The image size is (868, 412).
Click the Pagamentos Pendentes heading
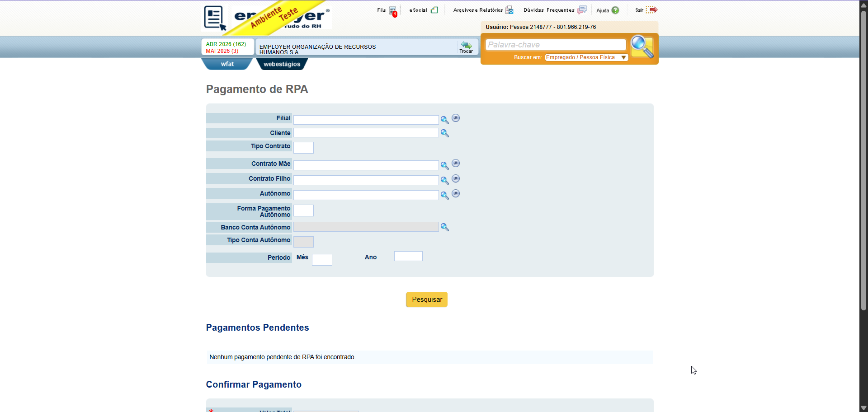[x=258, y=328]
